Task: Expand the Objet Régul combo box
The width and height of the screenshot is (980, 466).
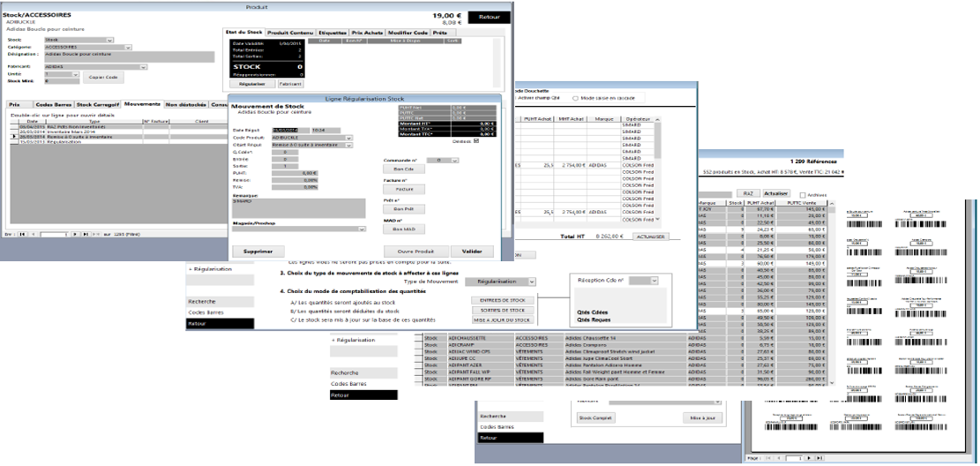Action: point(348,145)
